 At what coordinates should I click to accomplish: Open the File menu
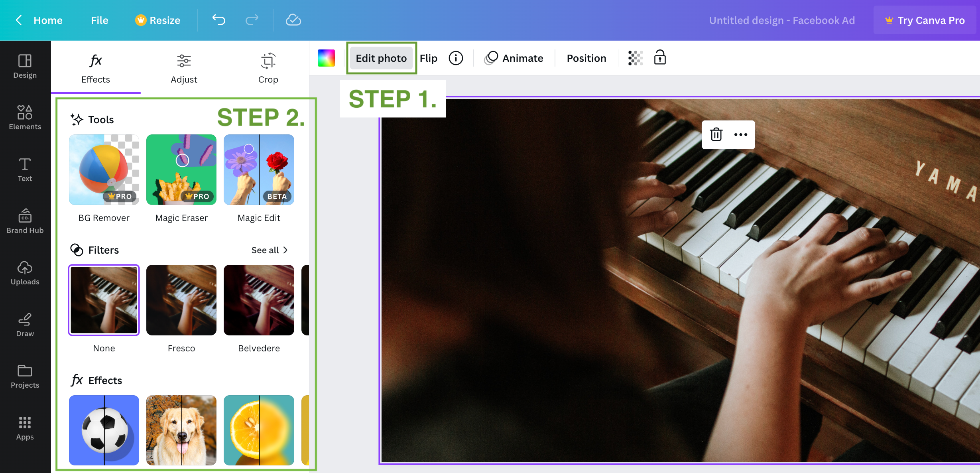pos(99,20)
